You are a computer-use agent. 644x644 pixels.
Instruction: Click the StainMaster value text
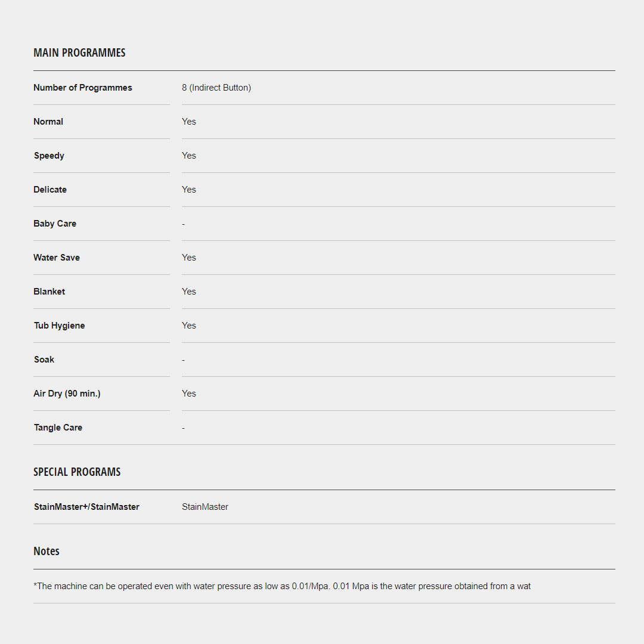click(x=205, y=507)
